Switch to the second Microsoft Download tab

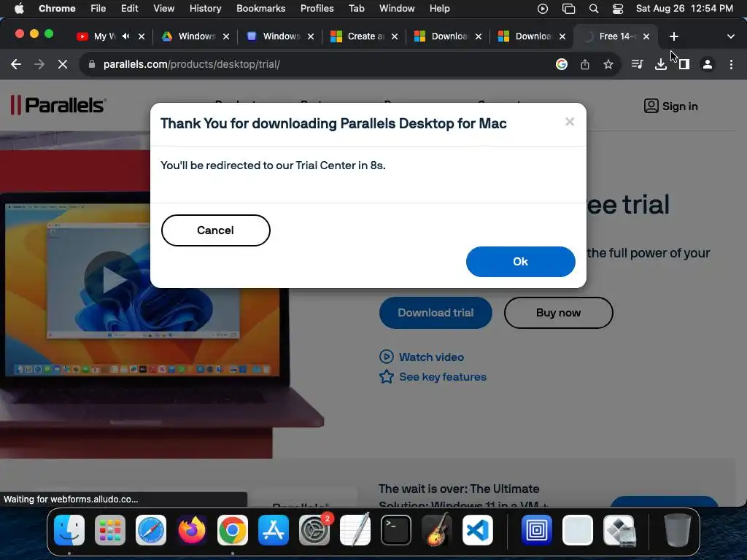pyautogui.click(x=525, y=36)
